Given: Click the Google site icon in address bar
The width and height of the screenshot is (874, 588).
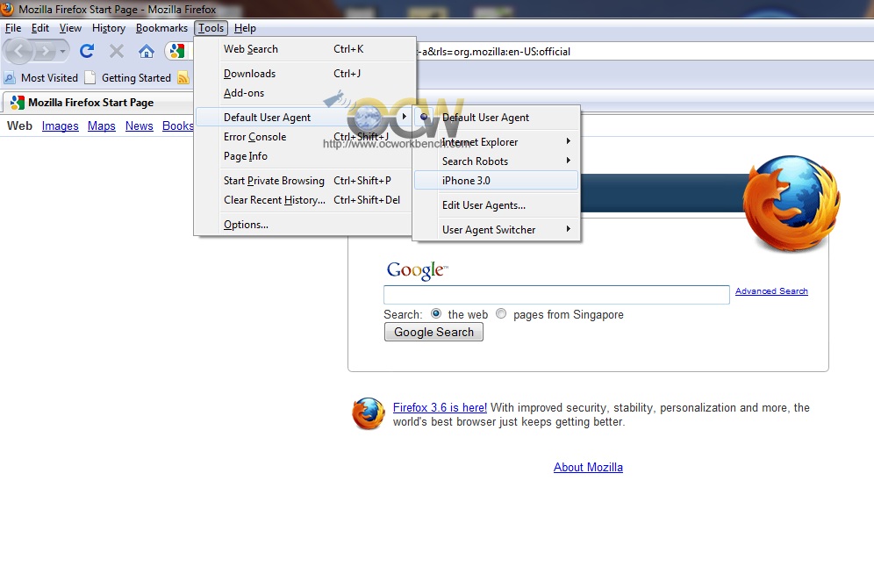Looking at the screenshot, I should pyautogui.click(x=176, y=51).
